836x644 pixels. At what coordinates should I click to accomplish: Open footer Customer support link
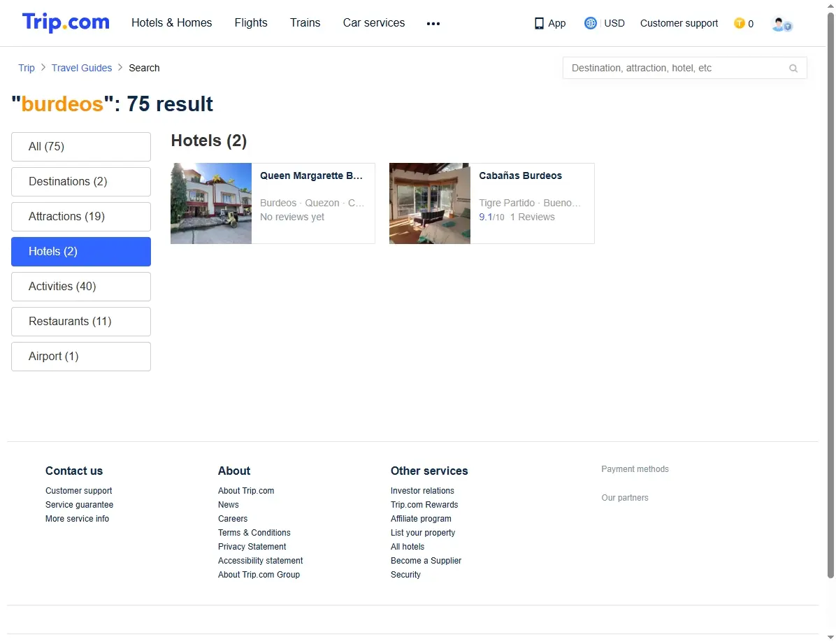(79, 491)
